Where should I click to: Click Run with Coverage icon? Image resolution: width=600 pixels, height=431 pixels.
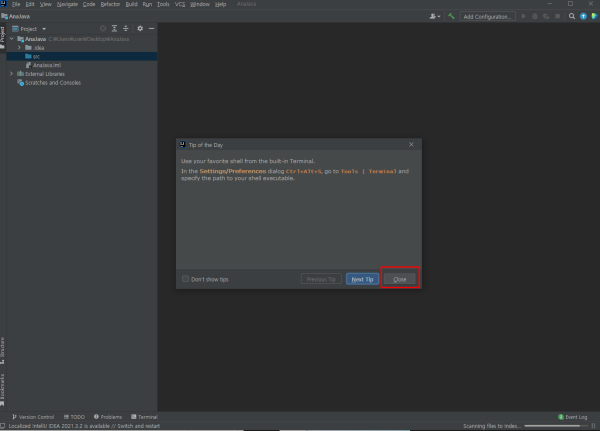pos(546,16)
